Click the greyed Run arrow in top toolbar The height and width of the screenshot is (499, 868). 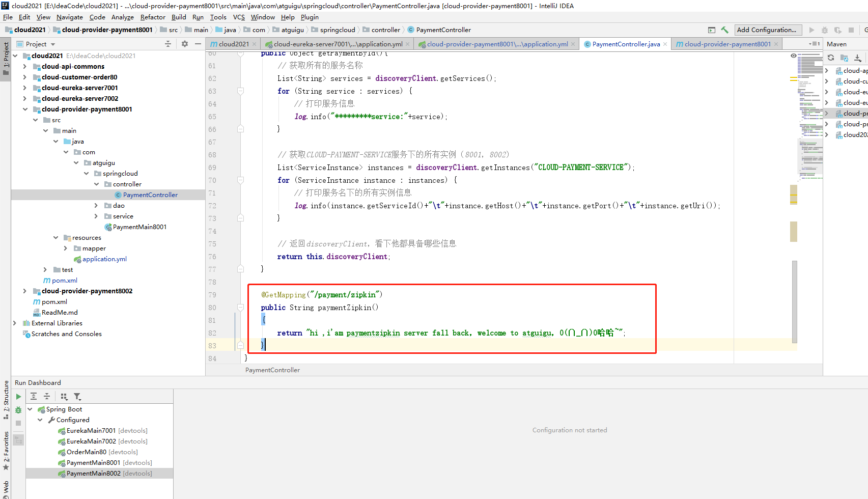point(811,30)
